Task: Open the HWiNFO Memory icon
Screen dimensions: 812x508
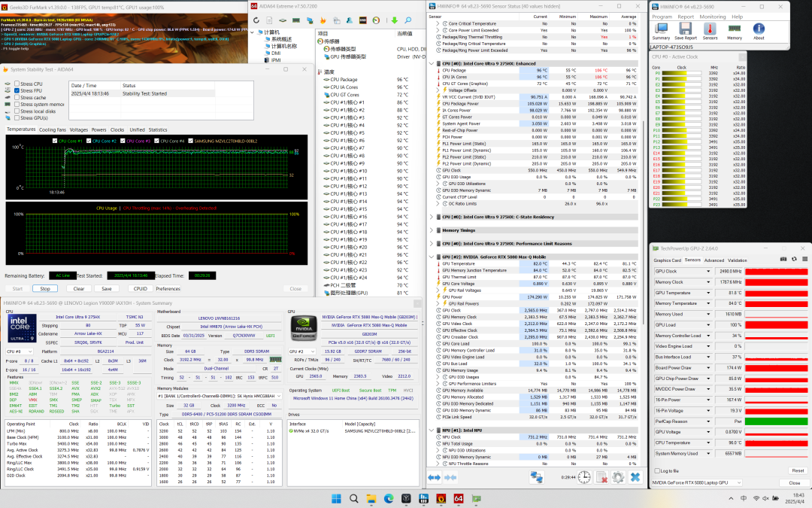Action: tap(735, 29)
